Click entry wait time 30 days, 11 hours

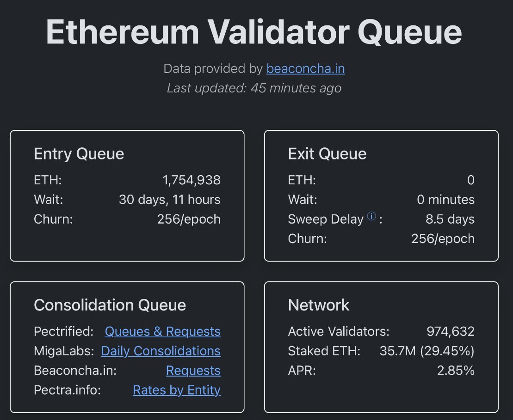coord(169,200)
